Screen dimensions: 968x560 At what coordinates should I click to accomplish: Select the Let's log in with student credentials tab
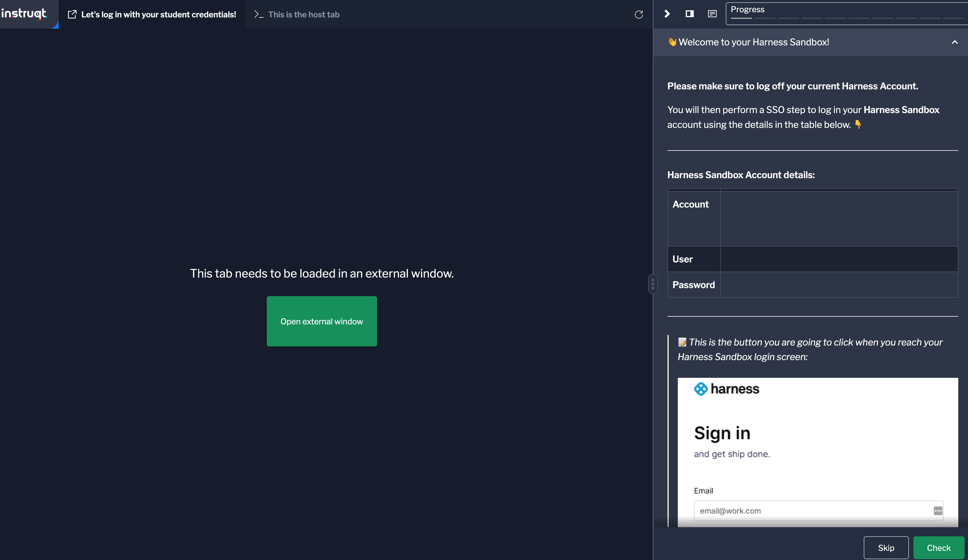152,14
